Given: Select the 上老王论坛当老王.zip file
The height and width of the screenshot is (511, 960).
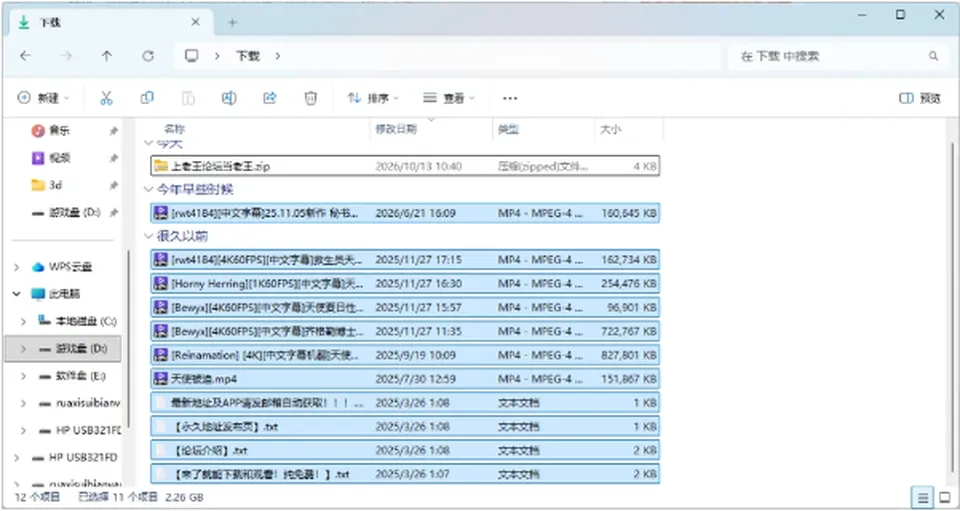Looking at the screenshot, I should coord(405,166).
